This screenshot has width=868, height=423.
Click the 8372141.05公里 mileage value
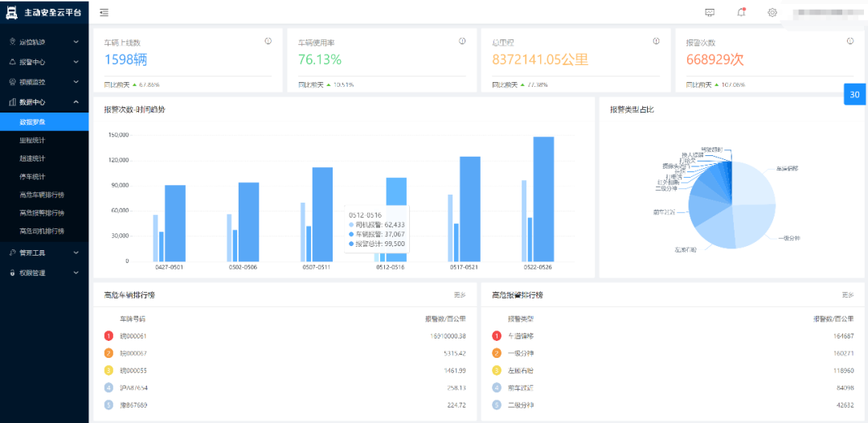point(540,60)
